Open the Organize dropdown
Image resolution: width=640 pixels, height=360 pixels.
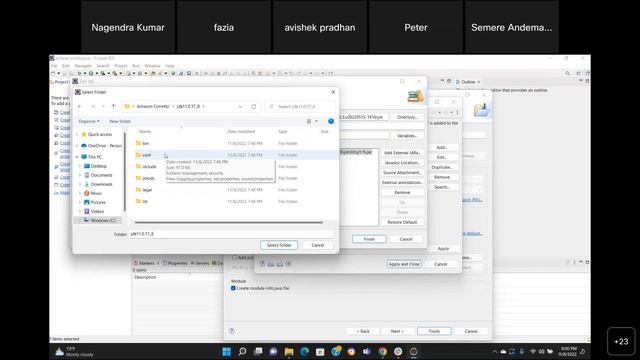pyautogui.click(x=89, y=121)
